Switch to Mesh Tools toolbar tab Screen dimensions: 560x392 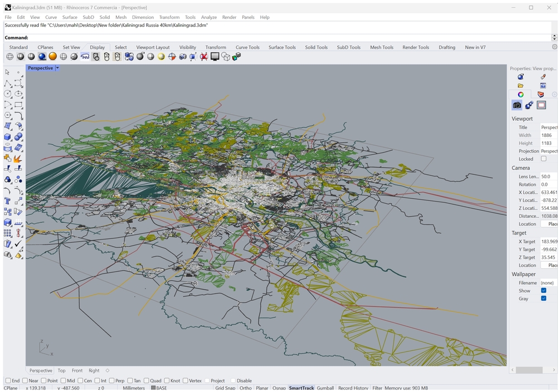(x=382, y=47)
